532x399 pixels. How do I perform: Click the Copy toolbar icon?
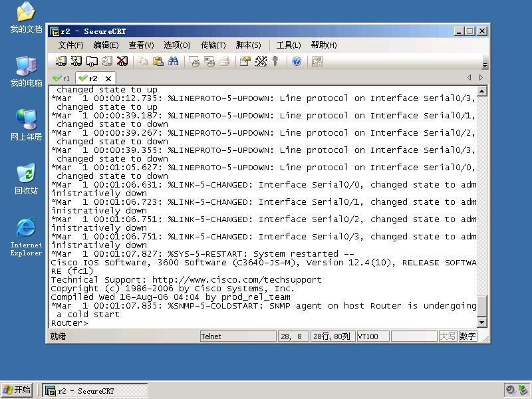pyautogui.click(x=142, y=61)
